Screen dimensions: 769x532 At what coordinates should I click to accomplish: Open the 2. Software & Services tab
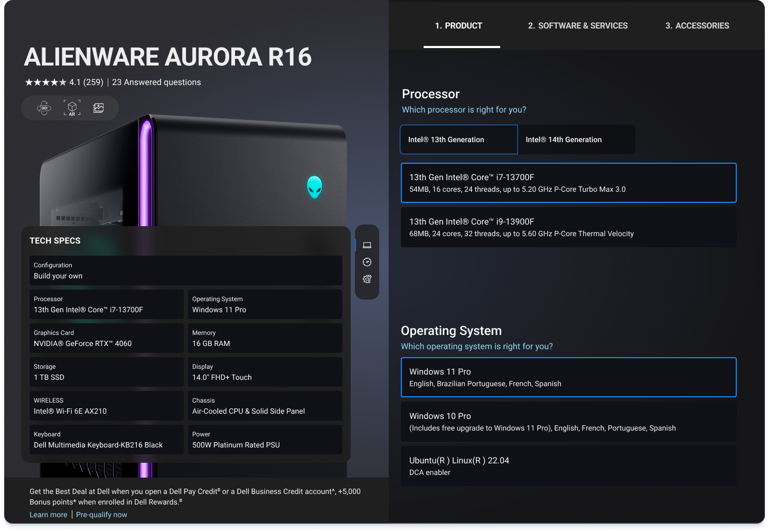click(578, 26)
